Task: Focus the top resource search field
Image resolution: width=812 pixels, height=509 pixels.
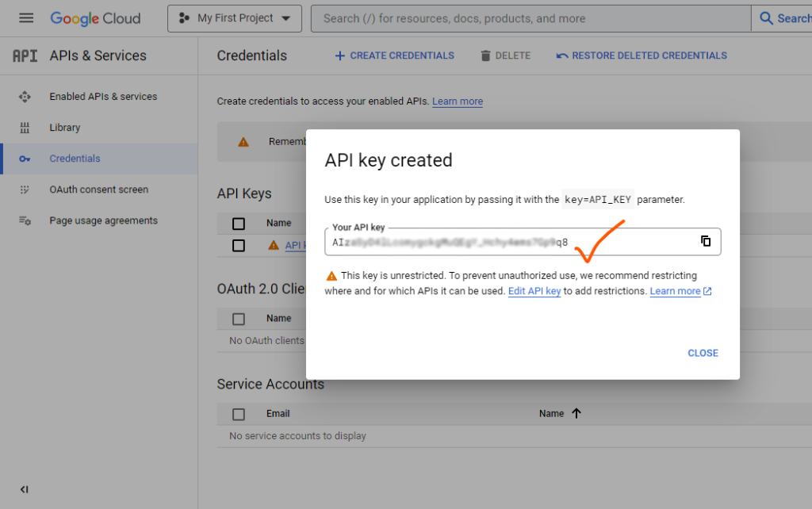Action: pyautogui.click(x=530, y=19)
